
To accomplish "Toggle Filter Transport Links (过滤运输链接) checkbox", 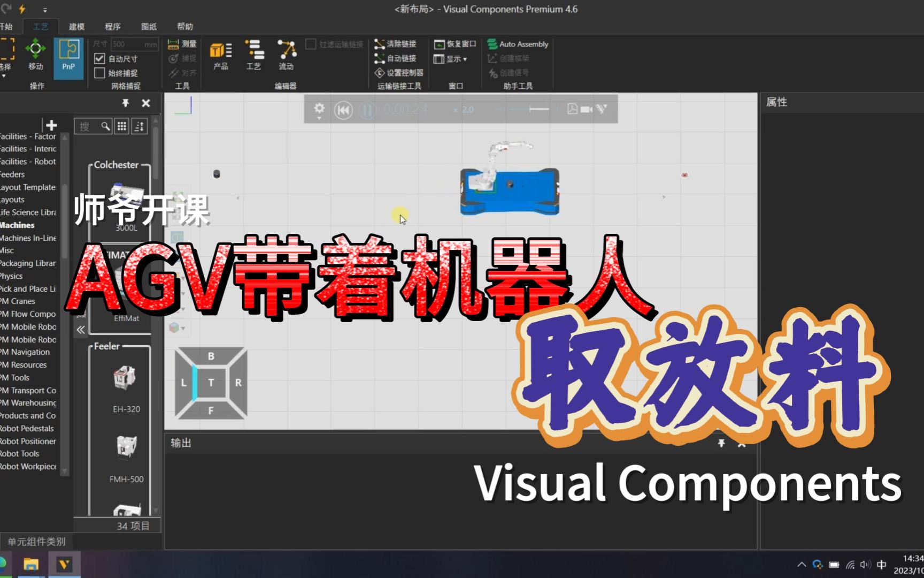I will tap(311, 44).
